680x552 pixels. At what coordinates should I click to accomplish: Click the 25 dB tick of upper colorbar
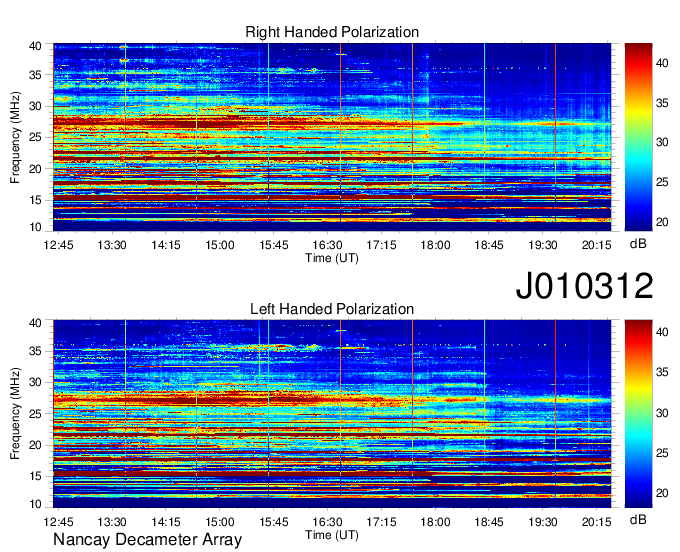pyautogui.click(x=662, y=182)
